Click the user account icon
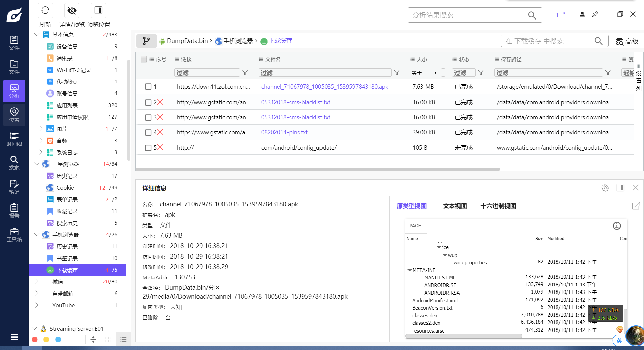 coord(582,14)
